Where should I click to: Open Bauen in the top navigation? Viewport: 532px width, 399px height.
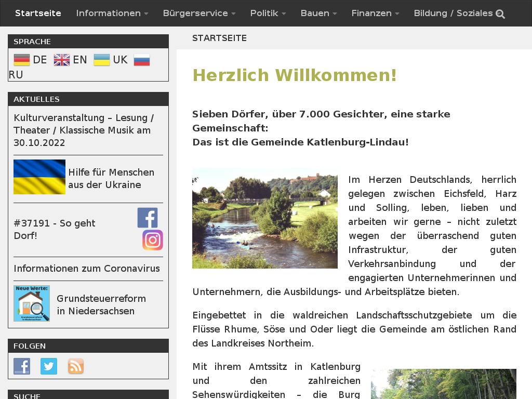click(x=318, y=13)
